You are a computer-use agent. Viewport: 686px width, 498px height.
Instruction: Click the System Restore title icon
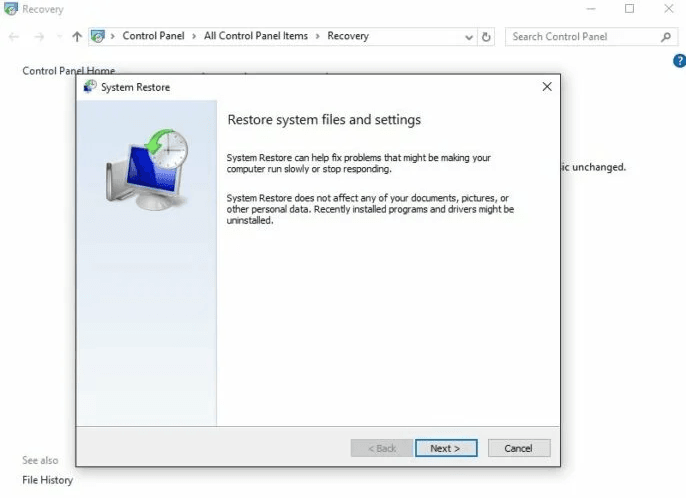[90, 87]
